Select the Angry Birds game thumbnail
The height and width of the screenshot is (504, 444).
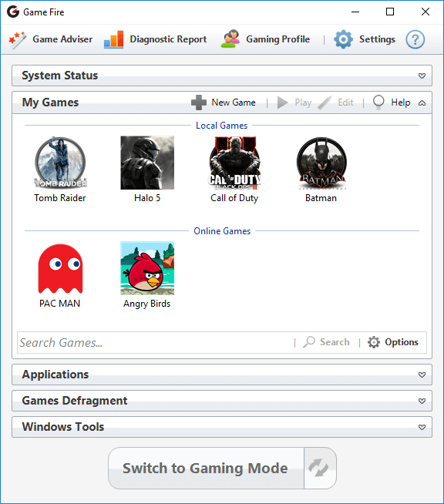point(147,268)
